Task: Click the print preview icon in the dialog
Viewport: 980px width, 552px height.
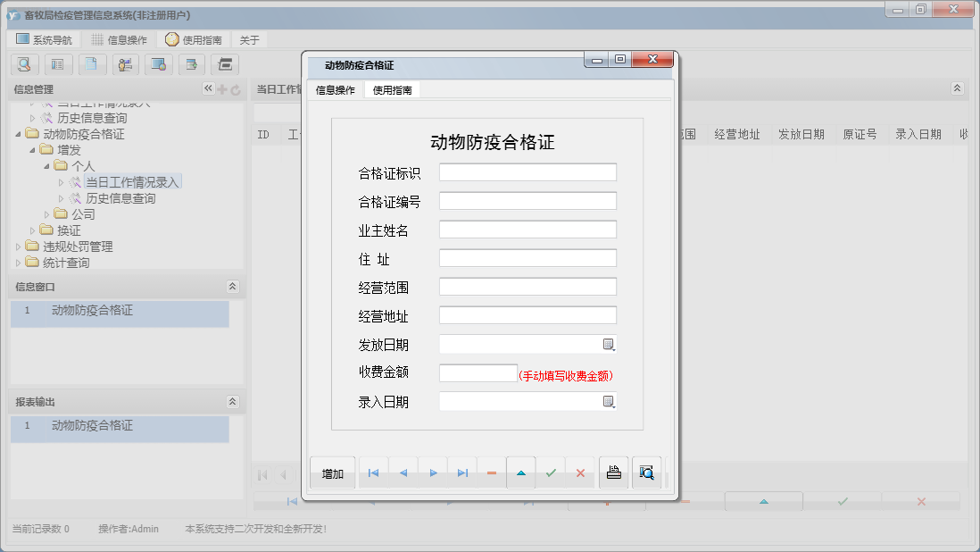Action: point(645,473)
